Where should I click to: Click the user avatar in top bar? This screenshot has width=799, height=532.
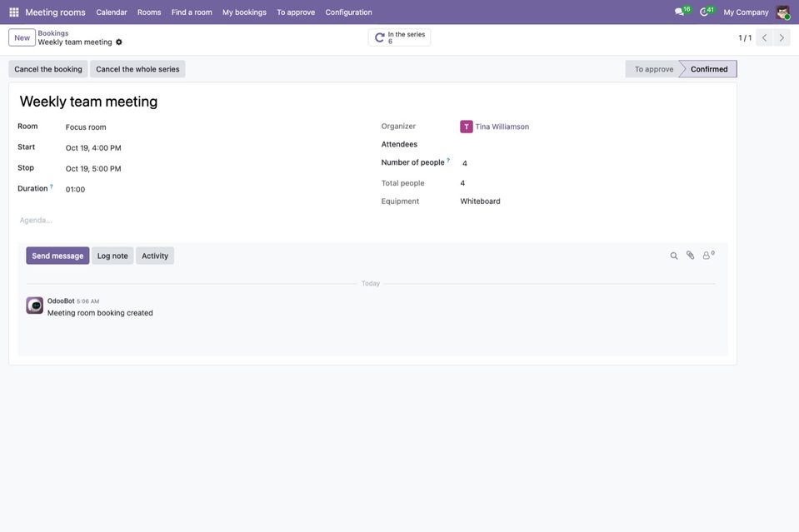(782, 12)
